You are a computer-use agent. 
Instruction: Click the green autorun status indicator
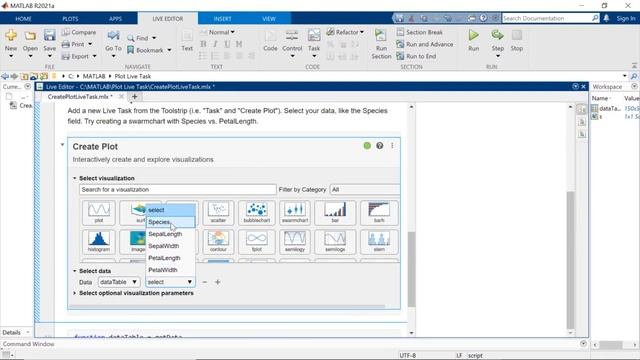367,146
